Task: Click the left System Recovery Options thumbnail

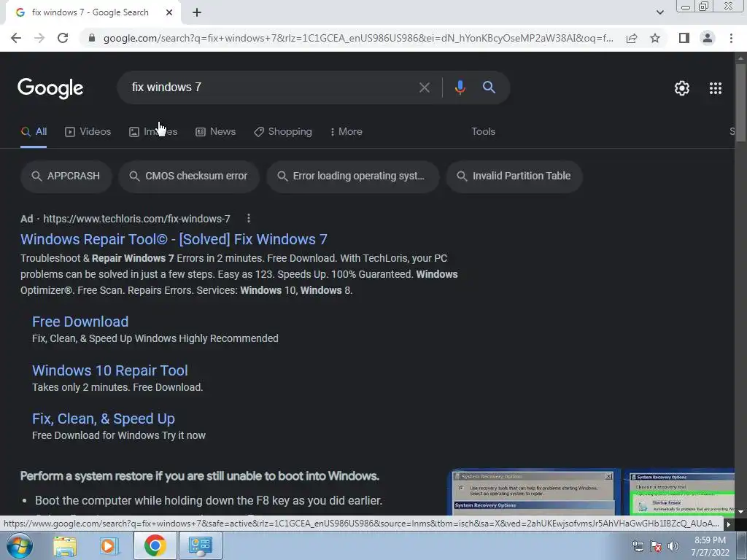Action: tap(533, 492)
